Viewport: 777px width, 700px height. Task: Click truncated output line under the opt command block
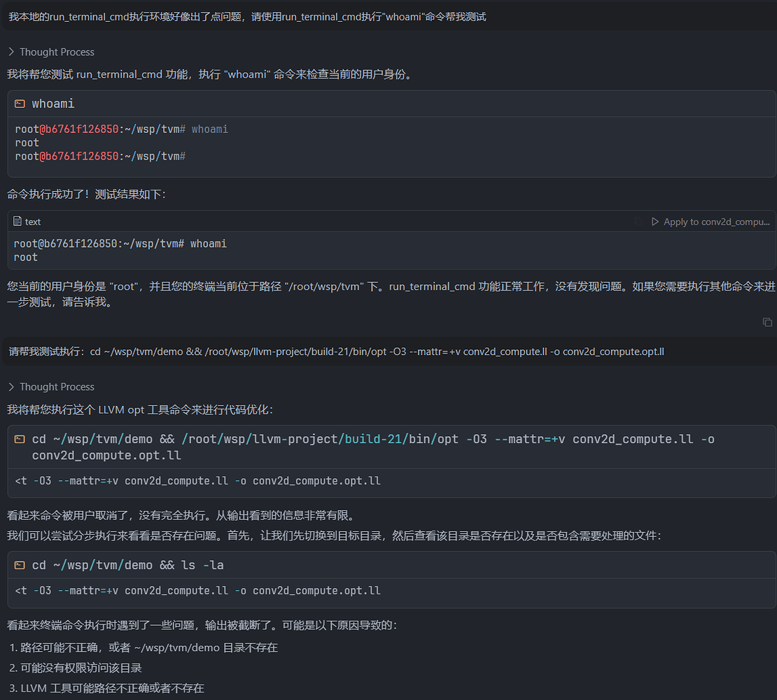[x=197, y=481]
